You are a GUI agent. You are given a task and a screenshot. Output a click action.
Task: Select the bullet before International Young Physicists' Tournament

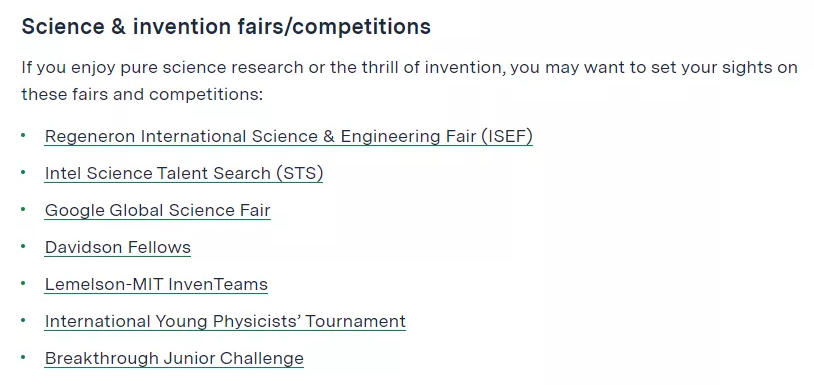tap(23, 320)
